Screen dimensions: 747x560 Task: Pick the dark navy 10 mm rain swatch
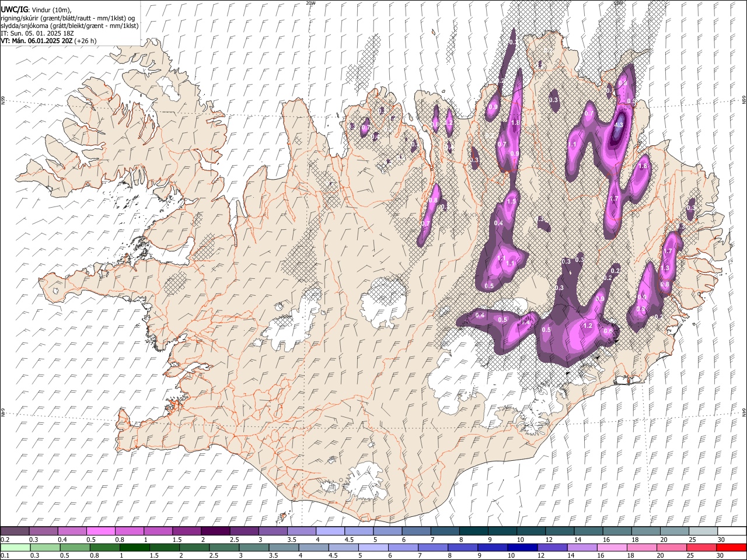522,548
